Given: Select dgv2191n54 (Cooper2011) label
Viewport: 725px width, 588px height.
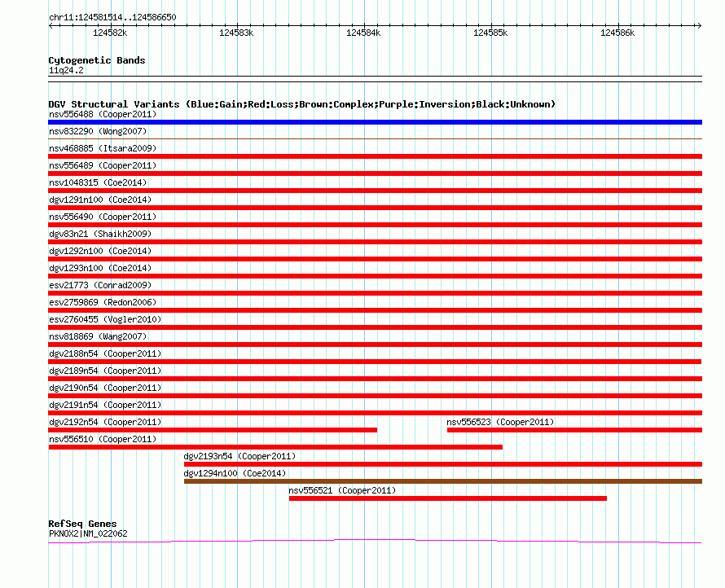Looking at the screenshot, I should coord(105,405).
